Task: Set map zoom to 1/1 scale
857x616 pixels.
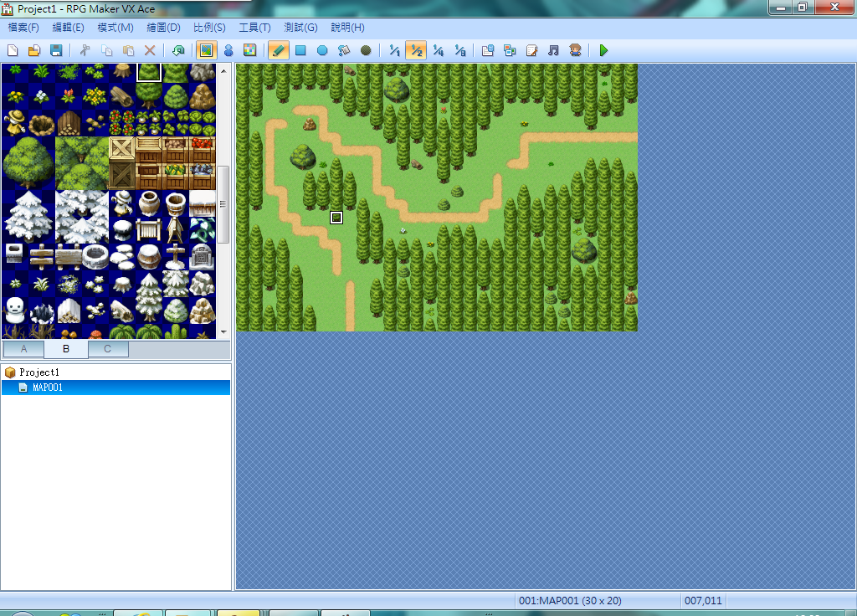Action: (394, 51)
